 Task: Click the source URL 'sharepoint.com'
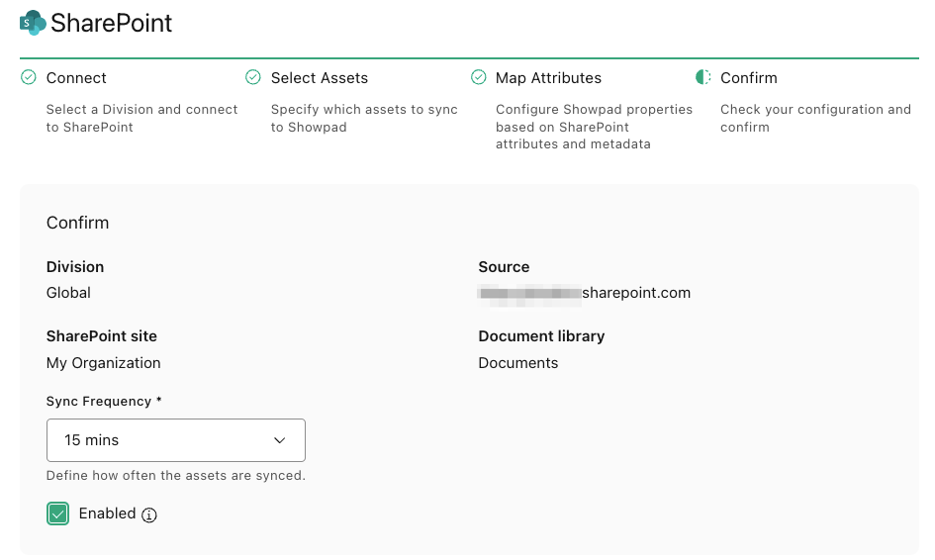(636, 293)
